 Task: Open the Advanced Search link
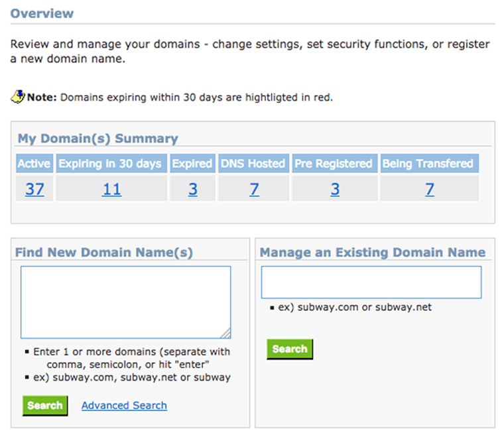[x=124, y=405]
